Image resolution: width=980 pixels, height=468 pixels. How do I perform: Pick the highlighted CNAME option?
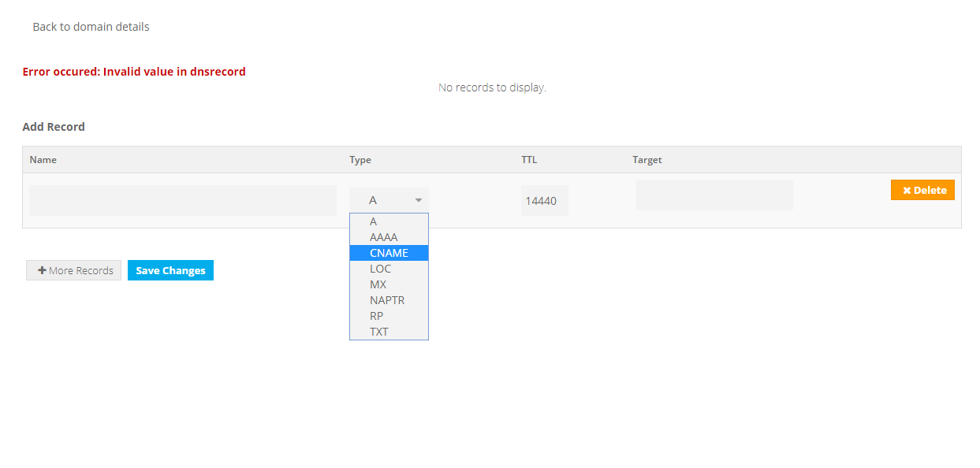click(389, 253)
